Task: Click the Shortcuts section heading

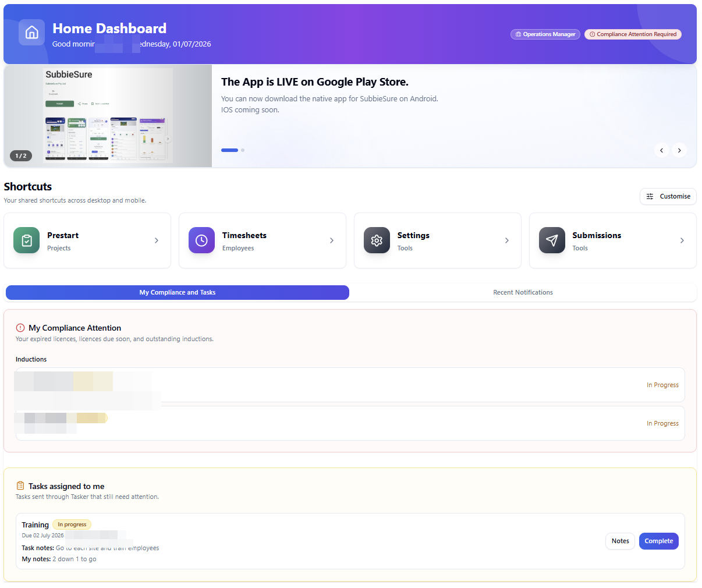Action: pyautogui.click(x=28, y=186)
